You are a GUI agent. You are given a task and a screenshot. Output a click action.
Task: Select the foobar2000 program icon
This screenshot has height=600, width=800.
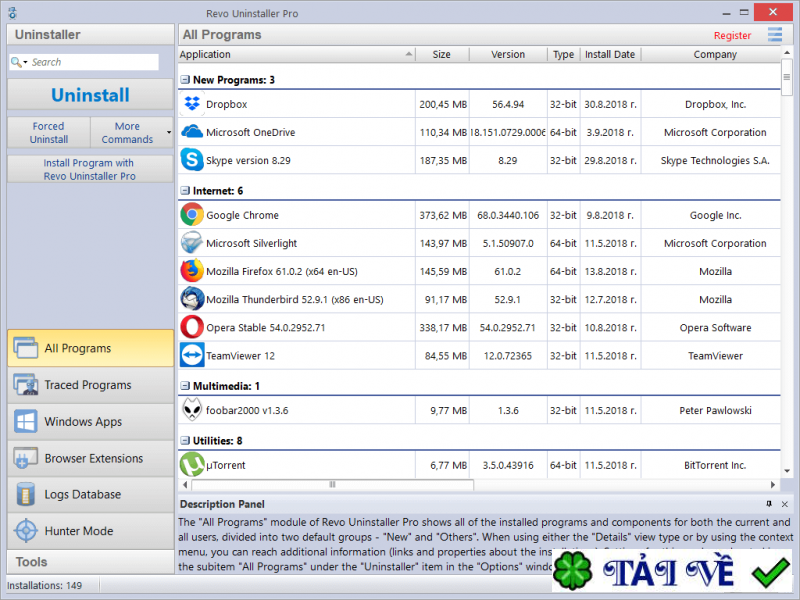coord(192,409)
